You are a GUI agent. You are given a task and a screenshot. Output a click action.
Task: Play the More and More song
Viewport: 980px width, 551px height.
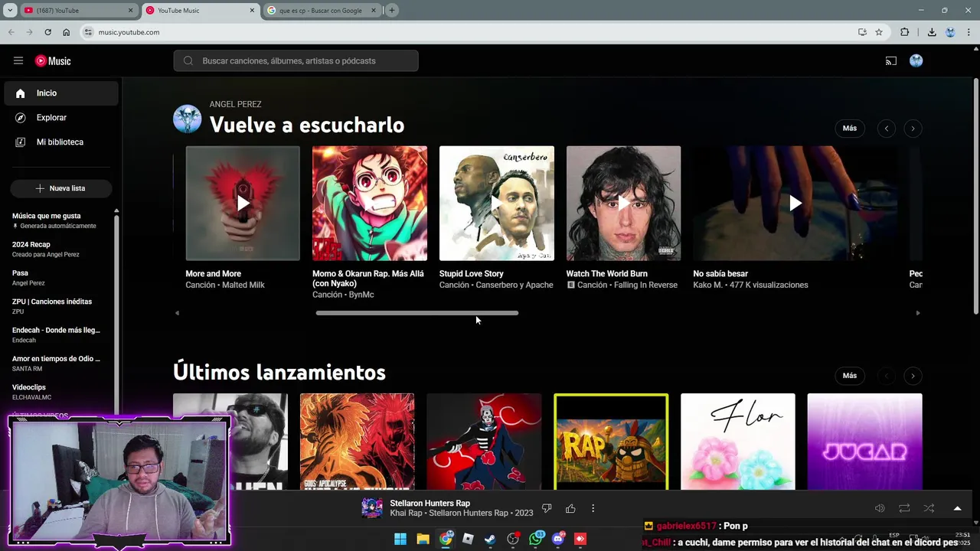[243, 204]
